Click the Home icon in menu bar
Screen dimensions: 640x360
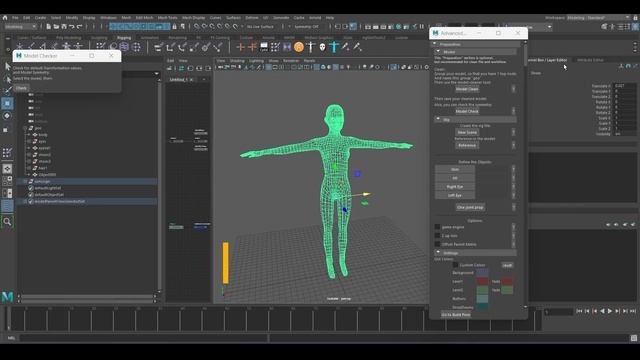pos(5,18)
